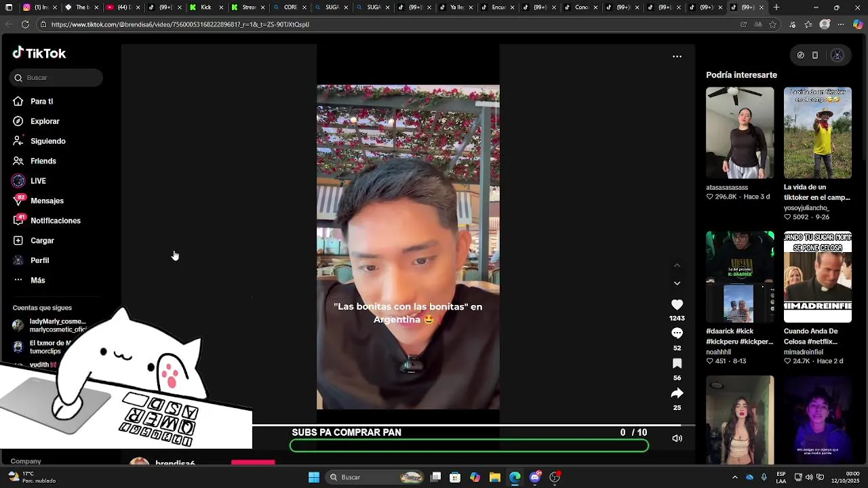This screenshot has width=868, height=488.
Task: Click the Buscar search field in TikTok sidebar
Action: [56, 78]
